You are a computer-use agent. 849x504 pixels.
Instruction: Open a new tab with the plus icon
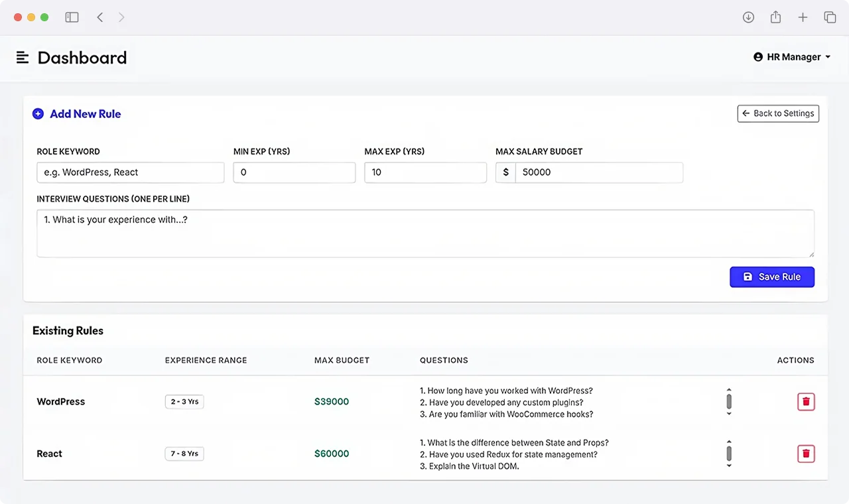coord(803,17)
